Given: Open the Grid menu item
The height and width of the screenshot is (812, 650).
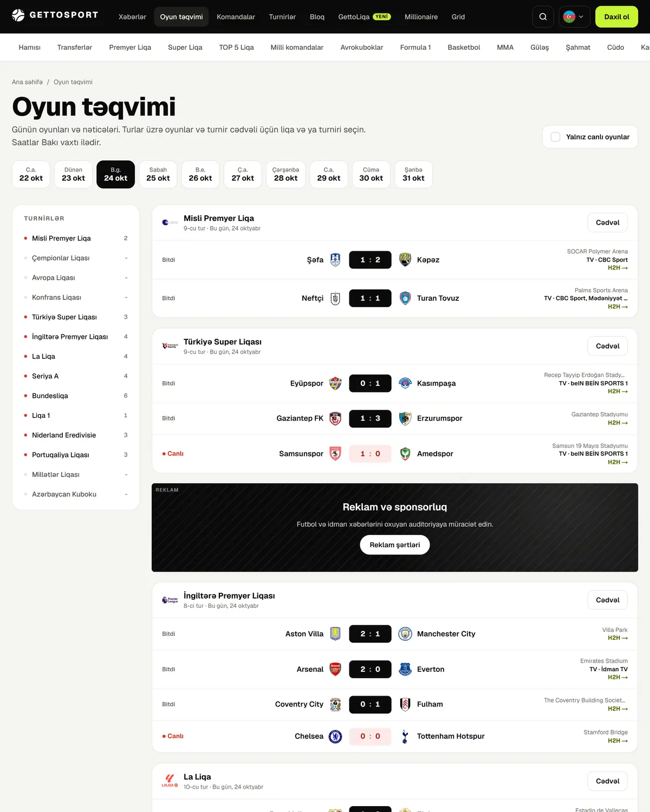Looking at the screenshot, I should [x=458, y=17].
